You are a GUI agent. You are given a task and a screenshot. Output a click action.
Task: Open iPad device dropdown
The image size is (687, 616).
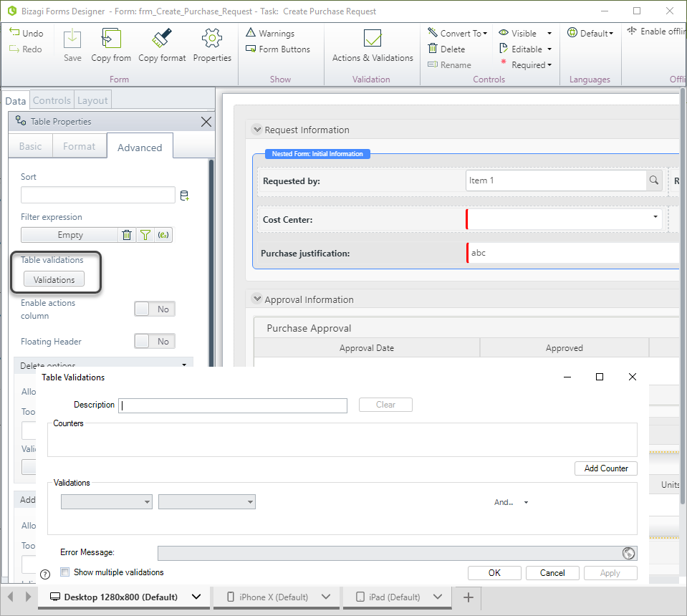pos(438,597)
